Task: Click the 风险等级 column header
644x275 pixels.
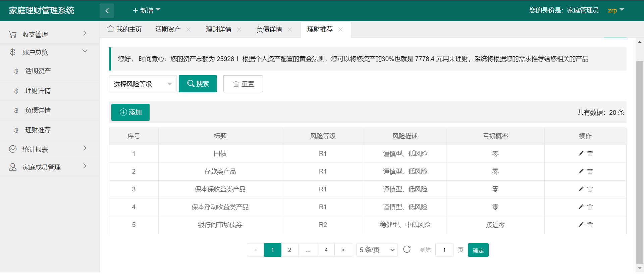Action: pos(323,136)
